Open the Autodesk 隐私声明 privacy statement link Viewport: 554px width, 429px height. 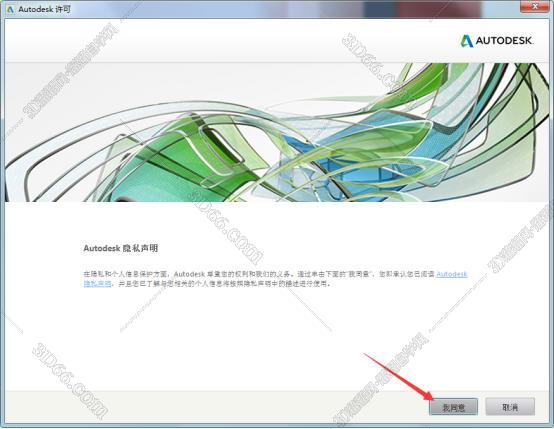[452, 274]
